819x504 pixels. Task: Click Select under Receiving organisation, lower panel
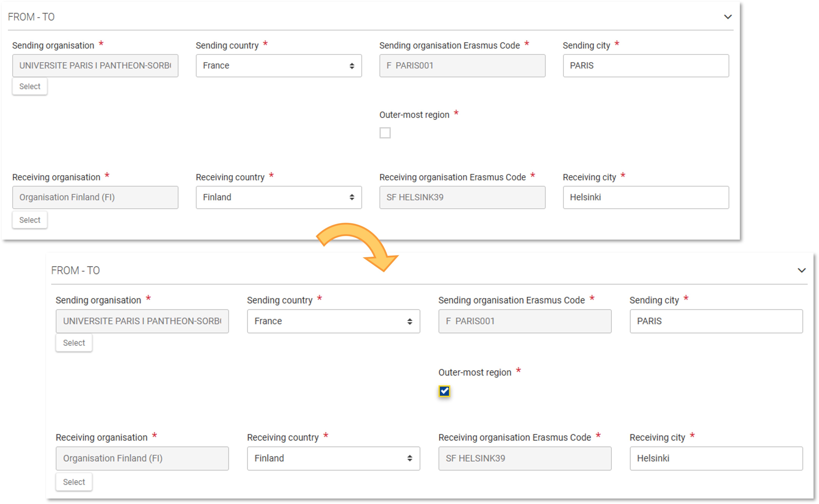tap(74, 482)
